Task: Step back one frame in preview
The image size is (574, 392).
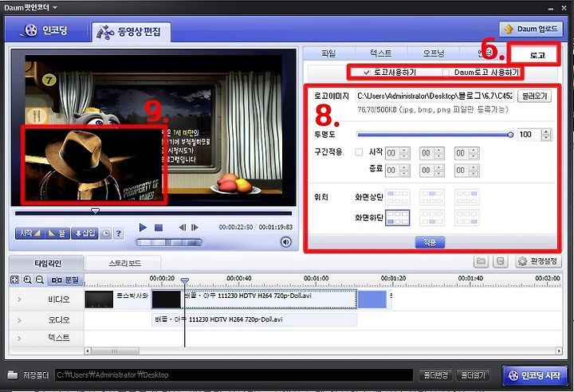Action: pyautogui.click(x=182, y=227)
